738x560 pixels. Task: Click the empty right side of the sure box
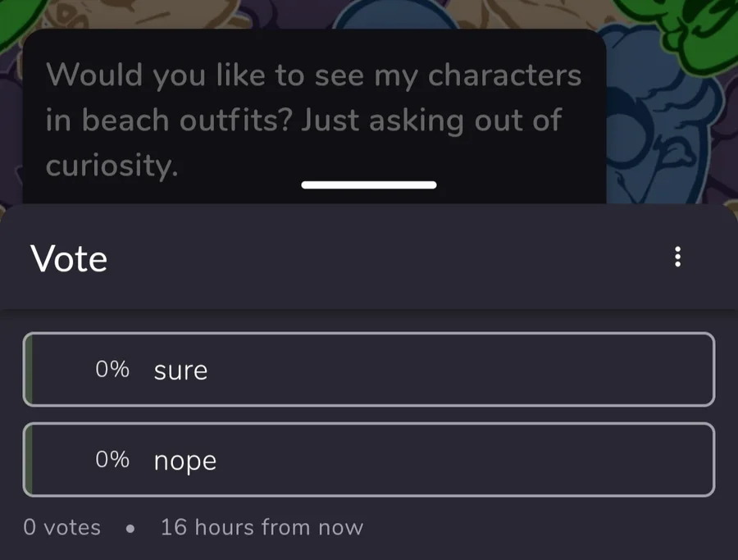(x=471, y=370)
